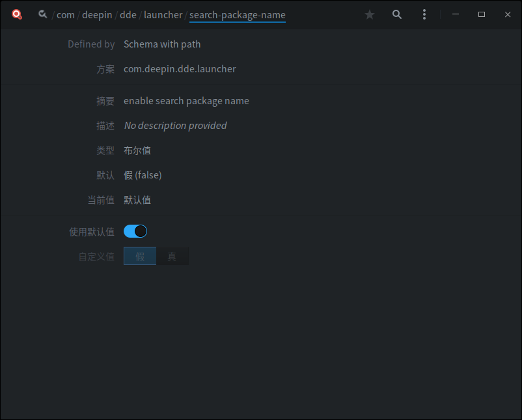522x420 pixels.
Task: Select 假 as the custom value
Action: point(139,256)
